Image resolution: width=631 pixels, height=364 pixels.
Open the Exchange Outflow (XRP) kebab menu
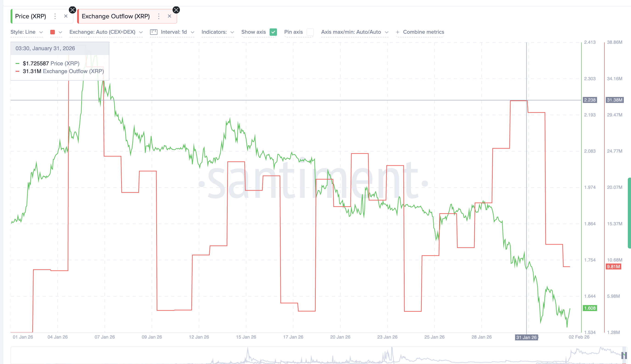click(159, 16)
